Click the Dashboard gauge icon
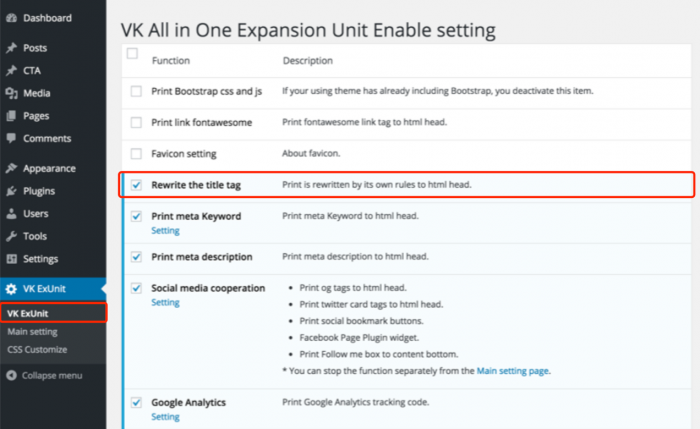Viewport: 700px width, 429px height. point(12,18)
